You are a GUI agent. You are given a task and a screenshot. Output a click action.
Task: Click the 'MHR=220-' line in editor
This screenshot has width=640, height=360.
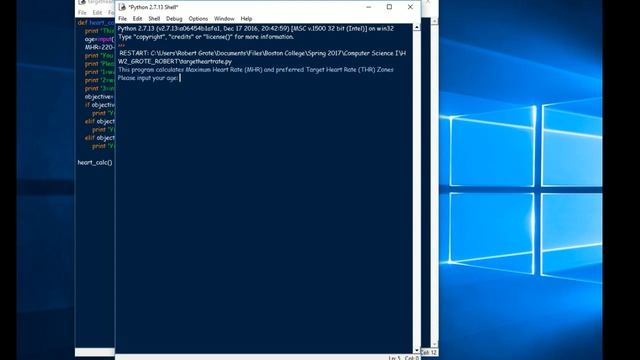tap(100, 47)
